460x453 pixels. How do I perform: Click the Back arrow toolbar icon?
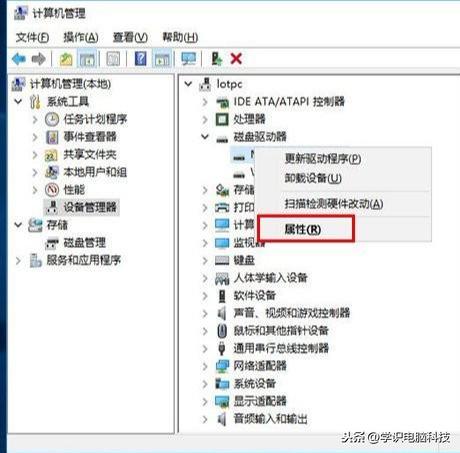pyautogui.click(x=19, y=59)
